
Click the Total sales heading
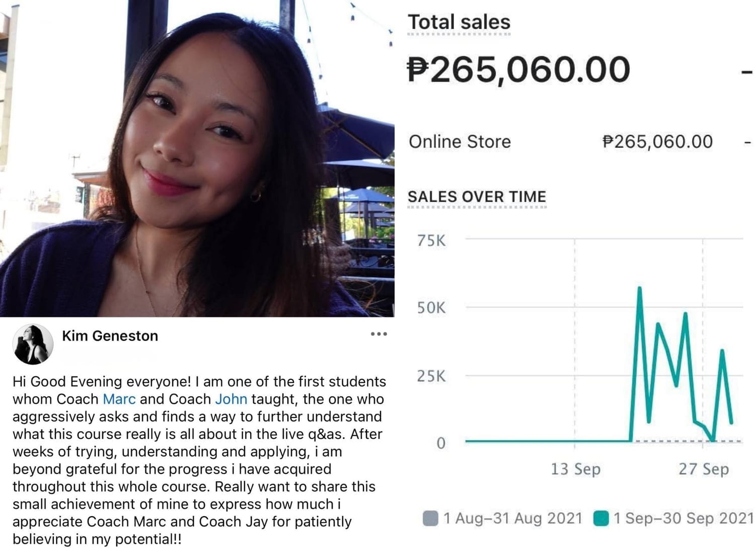coord(459,22)
